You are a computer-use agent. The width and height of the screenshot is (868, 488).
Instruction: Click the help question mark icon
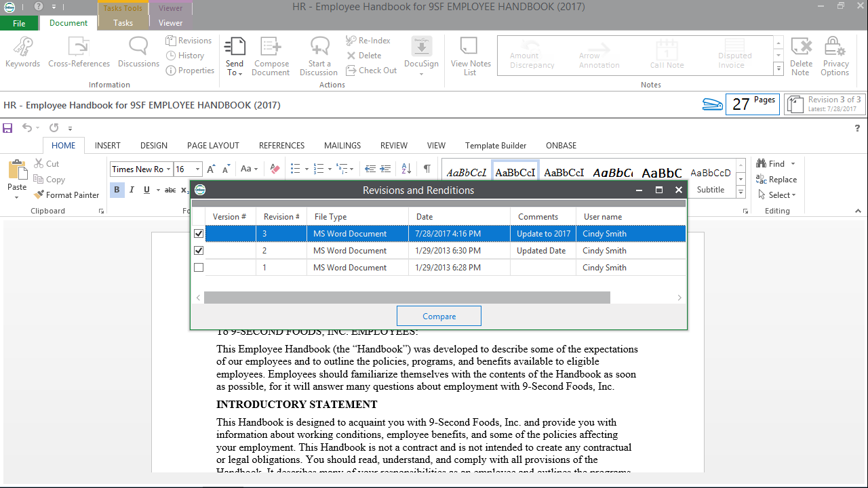pyautogui.click(x=858, y=127)
